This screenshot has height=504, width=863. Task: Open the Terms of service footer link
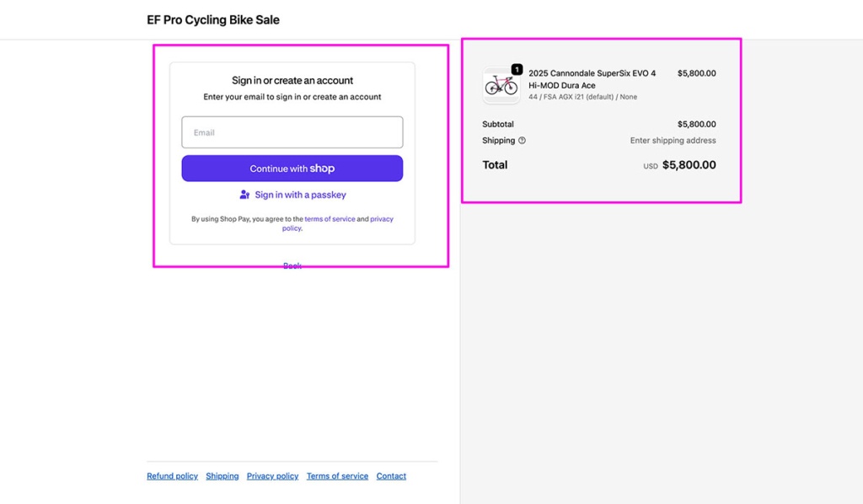[x=337, y=475]
